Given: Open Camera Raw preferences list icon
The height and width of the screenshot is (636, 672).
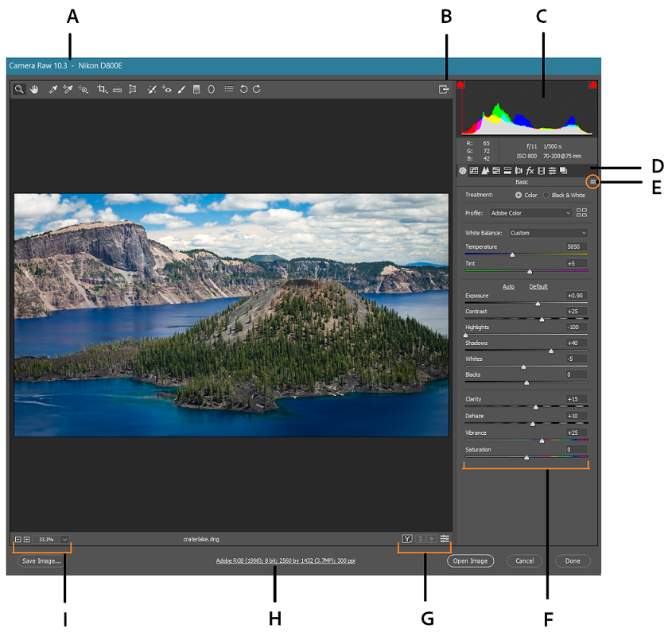Looking at the screenshot, I should (x=229, y=89).
